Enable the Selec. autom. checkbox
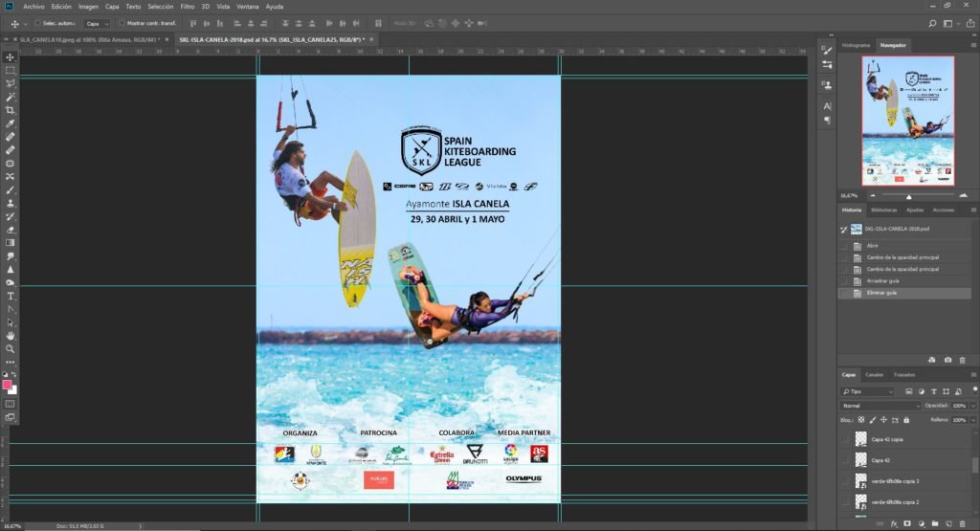This screenshot has width=980, height=531. (x=37, y=24)
